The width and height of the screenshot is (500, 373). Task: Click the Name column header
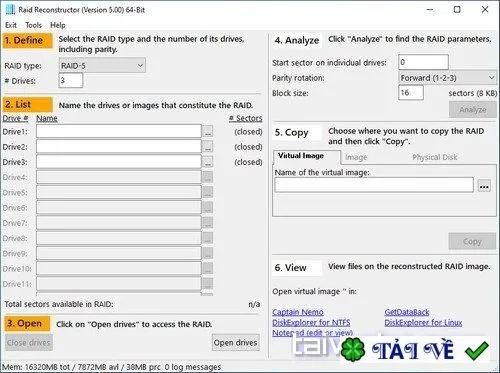point(47,118)
